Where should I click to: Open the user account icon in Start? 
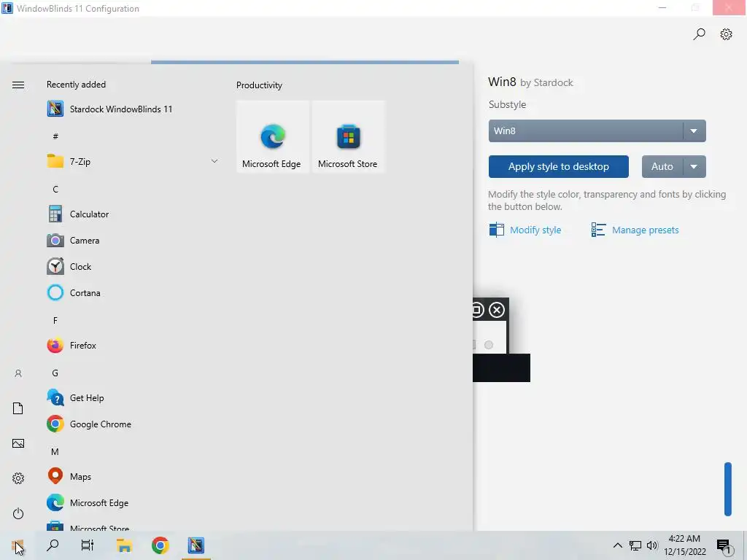point(18,373)
